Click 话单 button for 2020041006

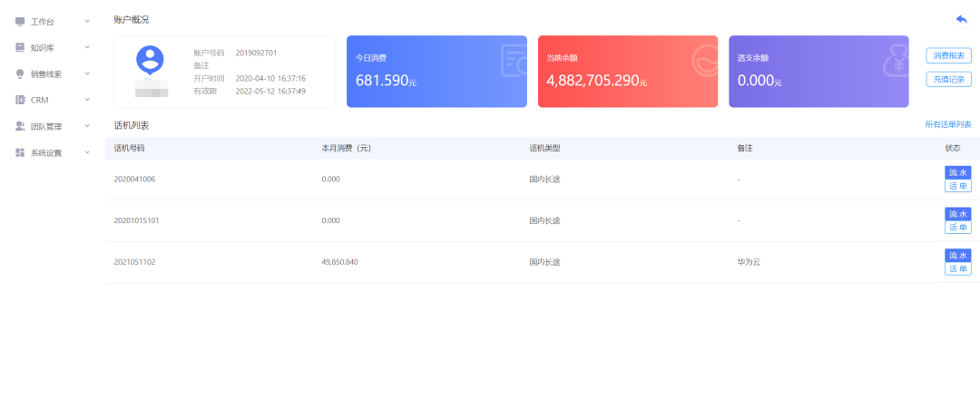[x=957, y=186]
